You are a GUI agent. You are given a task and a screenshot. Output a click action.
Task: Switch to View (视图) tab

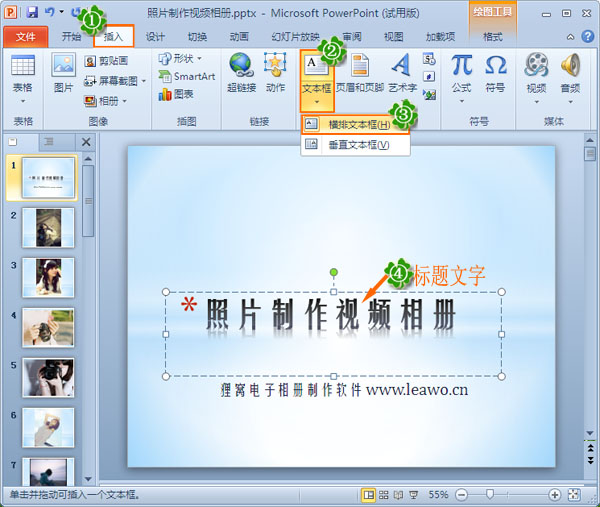click(394, 37)
